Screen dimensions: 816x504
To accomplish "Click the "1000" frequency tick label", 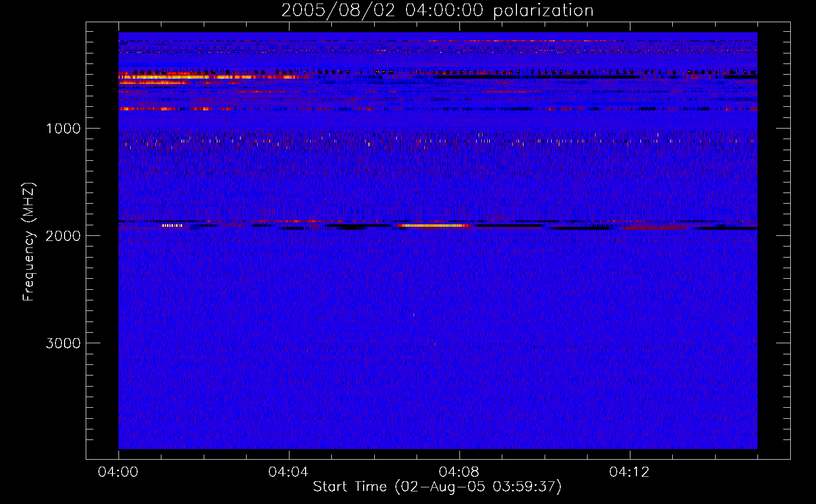I will [x=63, y=129].
